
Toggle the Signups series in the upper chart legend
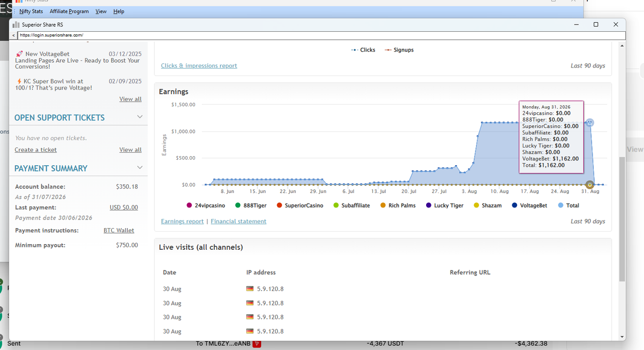coord(399,50)
